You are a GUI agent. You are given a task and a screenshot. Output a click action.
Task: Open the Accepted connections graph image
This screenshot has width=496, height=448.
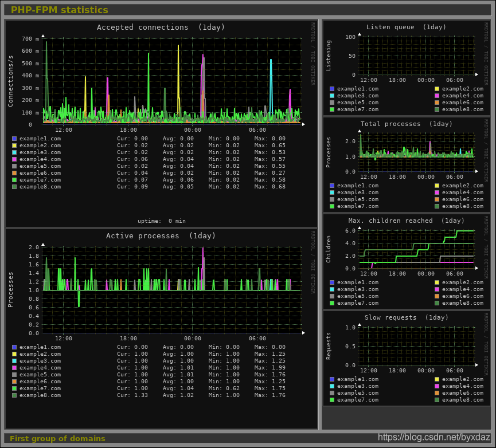pyautogui.click(x=161, y=124)
